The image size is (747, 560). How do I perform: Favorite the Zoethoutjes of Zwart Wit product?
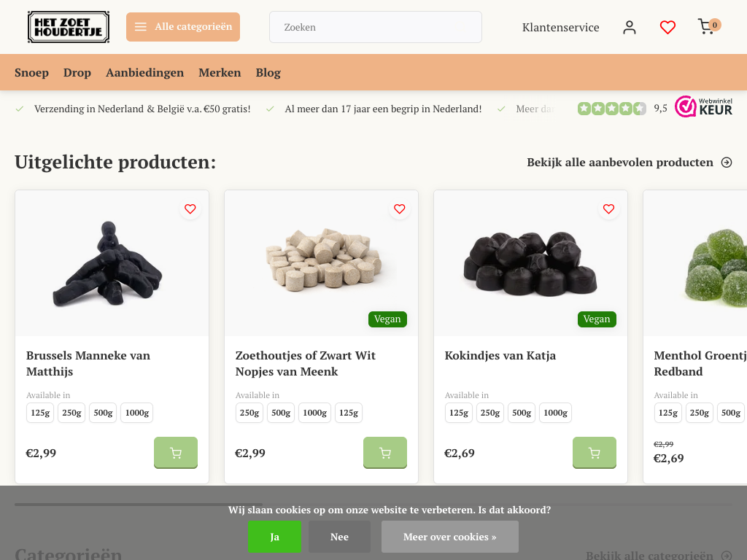click(400, 209)
